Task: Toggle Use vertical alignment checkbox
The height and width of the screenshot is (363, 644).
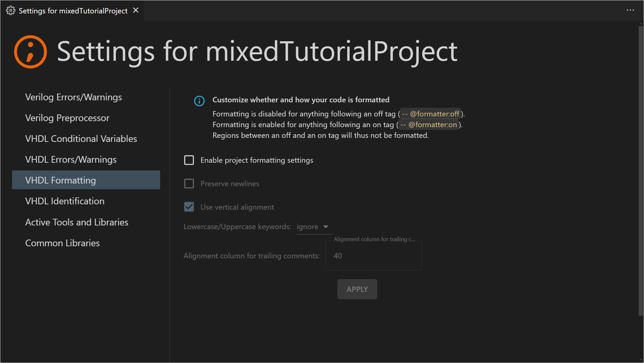Action: [189, 207]
